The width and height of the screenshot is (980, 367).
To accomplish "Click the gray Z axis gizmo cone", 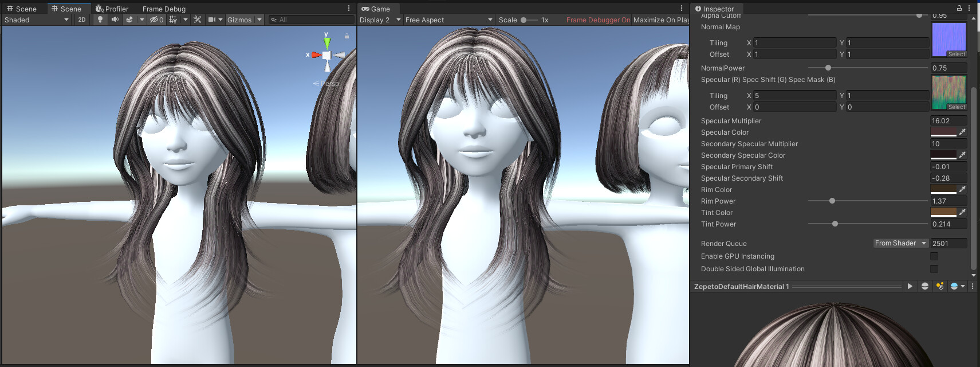I will (340, 55).
